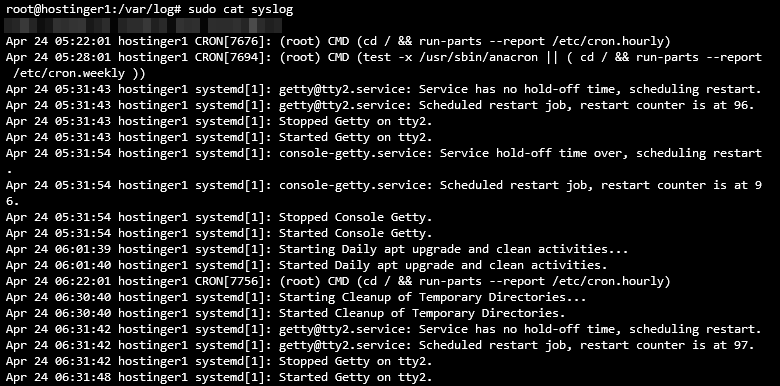Click the 'Stopped Console Getty' log line
Viewport: 780px width, 386px height.
[x=219, y=217]
